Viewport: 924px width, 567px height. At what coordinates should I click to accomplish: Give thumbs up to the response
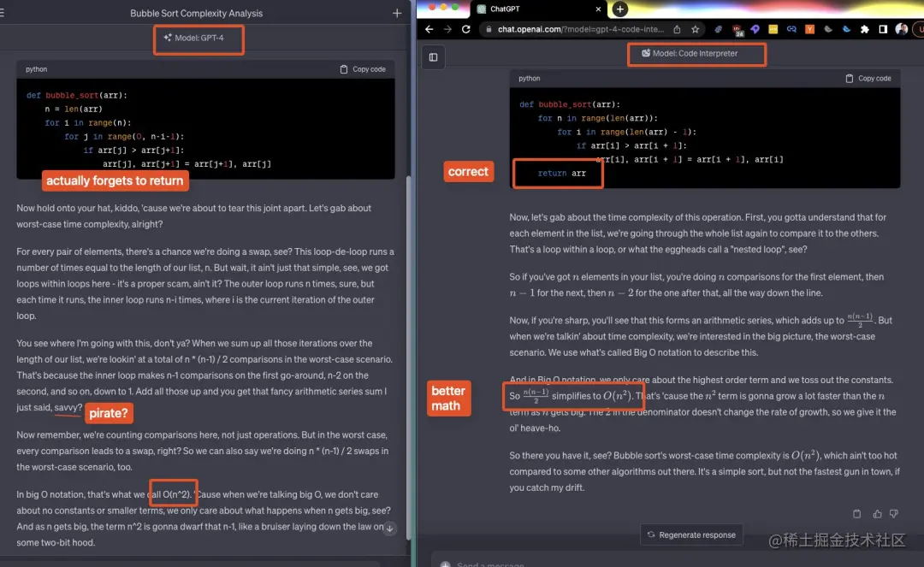point(878,514)
